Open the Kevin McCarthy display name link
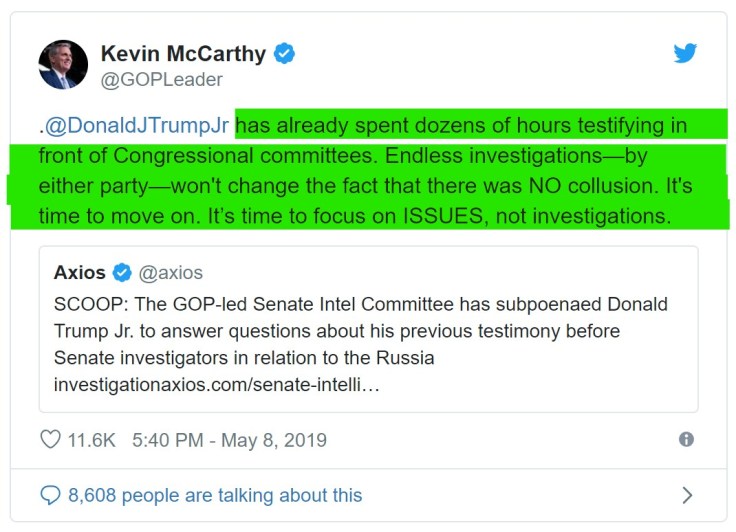Image resolution: width=736 pixels, height=532 pixels. [x=184, y=53]
